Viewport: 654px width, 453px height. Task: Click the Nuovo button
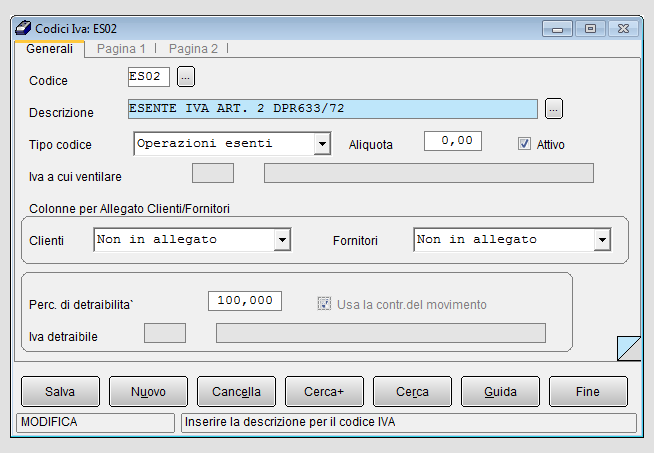tap(148, 391)
